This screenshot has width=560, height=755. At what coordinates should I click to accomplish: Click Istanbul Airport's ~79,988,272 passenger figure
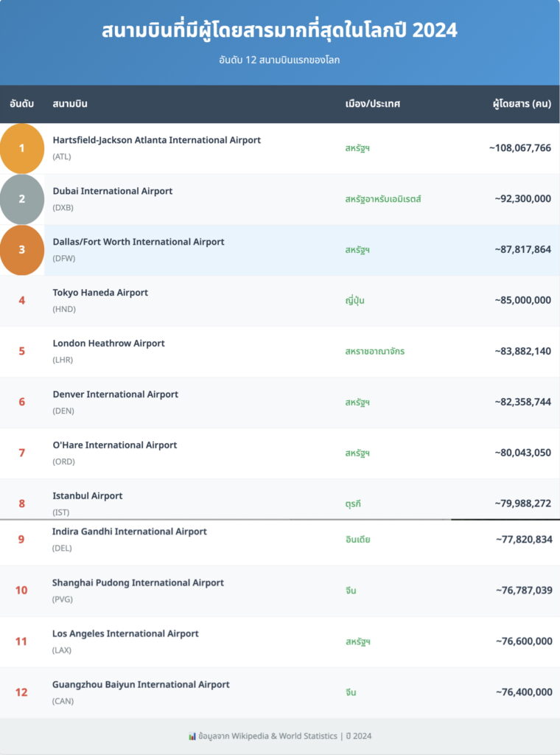pos(522,504)
